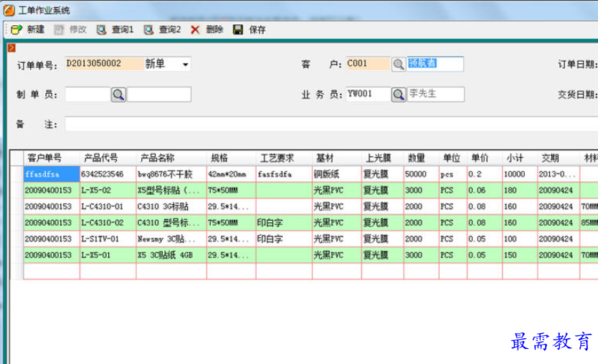This screenshot has height=364, width=598.
Task: Click the 印白字 cell in L-C4310-02 row
Action: pyautogui.click(x=284, y=223)
